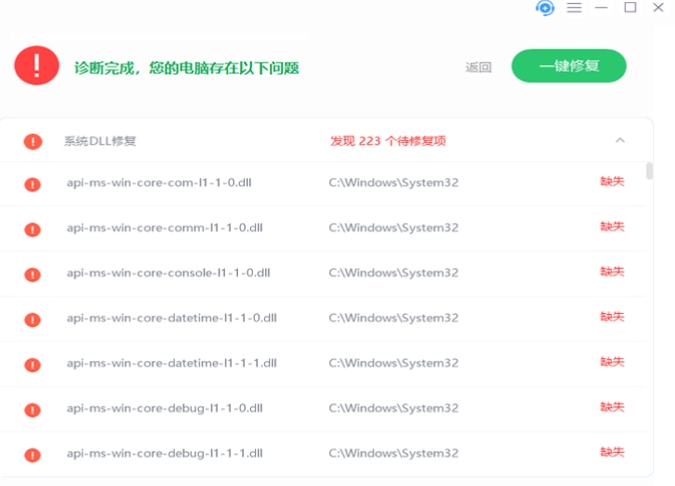Click System32 path of api-ms-win-core-com-l1-1-0.dll row
The height and width of the screenshot is (486, 675).
click(x=393, y=183)
